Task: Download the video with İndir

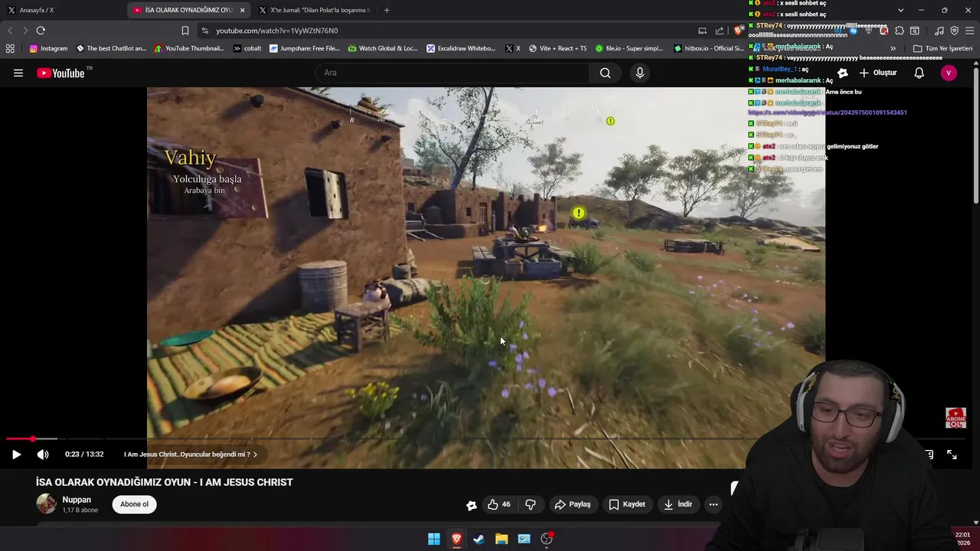Action: (x=678, y=504)
